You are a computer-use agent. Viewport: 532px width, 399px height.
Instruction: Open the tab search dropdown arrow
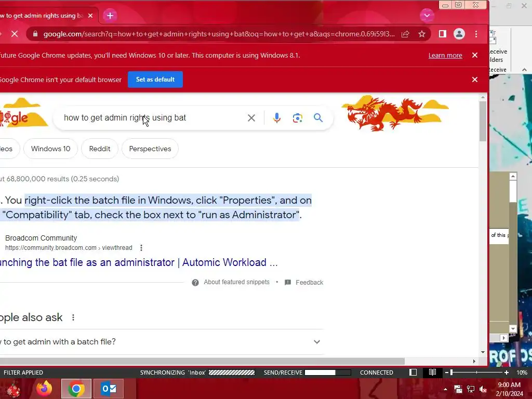tap(427, 16)
